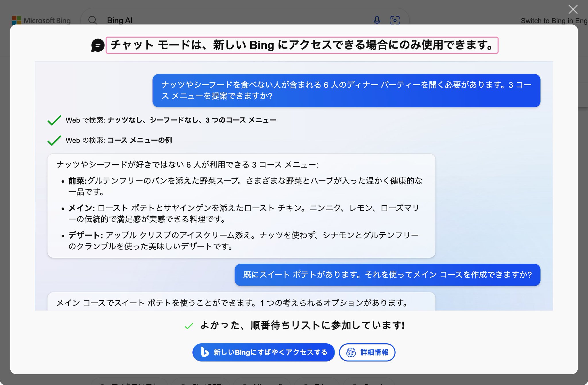Screen dimensions: 588x385
Task: Click the Microsoft Bing logo
Action: click(x=41, y=20)
